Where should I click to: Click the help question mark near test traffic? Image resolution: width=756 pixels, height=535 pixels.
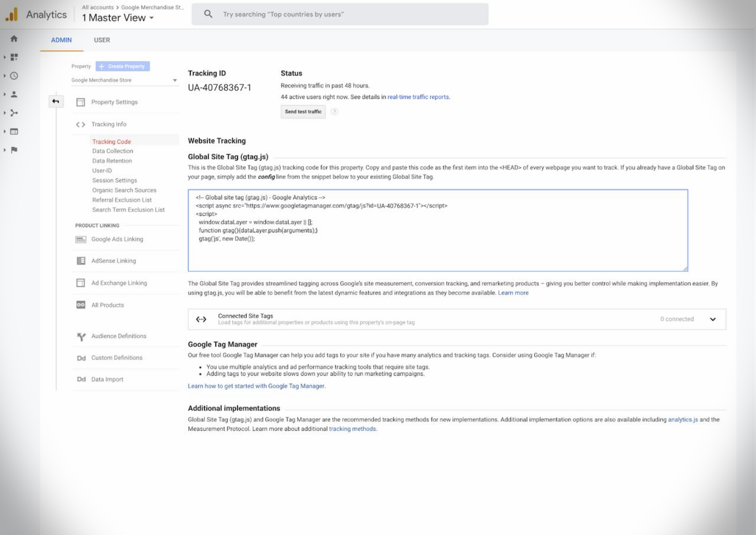click(x=334, y=112)
